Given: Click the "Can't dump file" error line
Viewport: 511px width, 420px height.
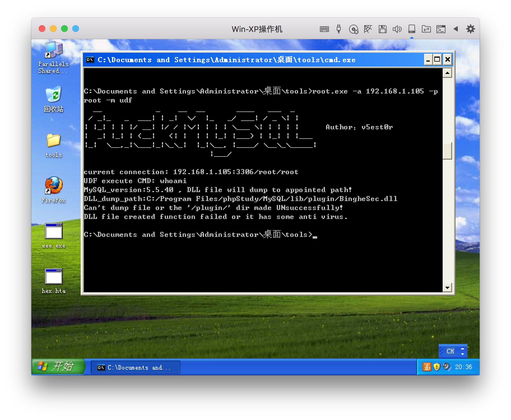Looking at the screenshot, I should pos(213,208).
